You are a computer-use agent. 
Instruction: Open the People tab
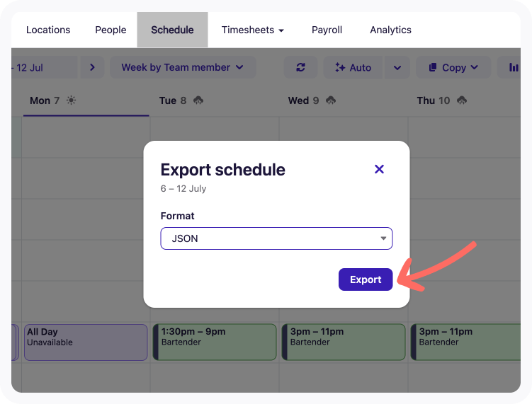111,30
